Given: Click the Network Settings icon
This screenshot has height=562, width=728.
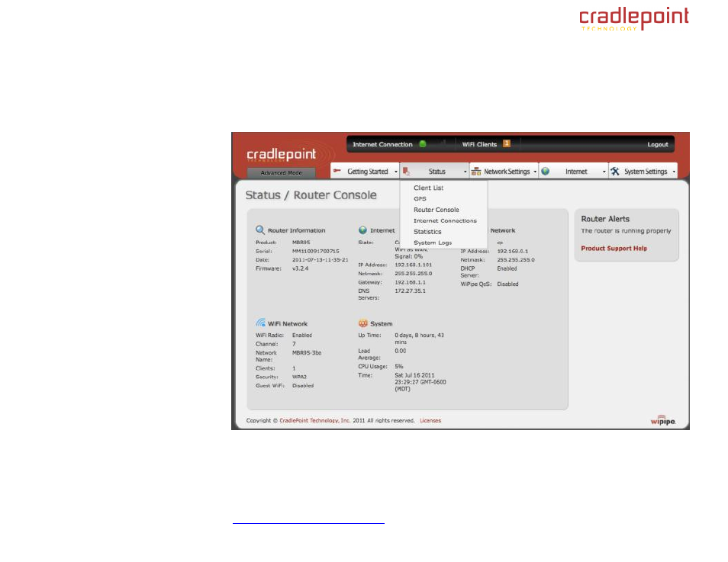Looking at the screenshot, I should tap(476, 172).
